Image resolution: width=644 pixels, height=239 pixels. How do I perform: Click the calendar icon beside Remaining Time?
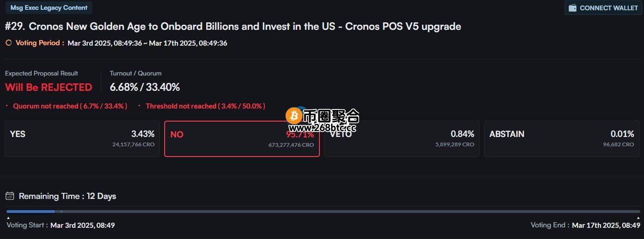tap(10, 196)
